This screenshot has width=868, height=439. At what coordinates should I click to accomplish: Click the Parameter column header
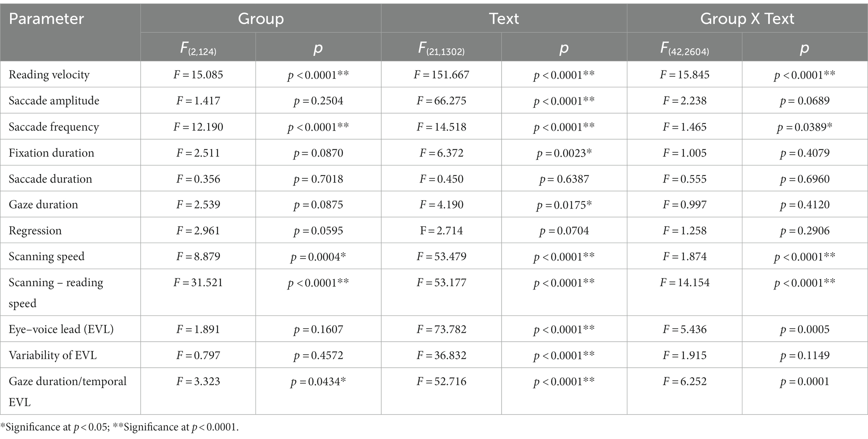pos(46,19)
